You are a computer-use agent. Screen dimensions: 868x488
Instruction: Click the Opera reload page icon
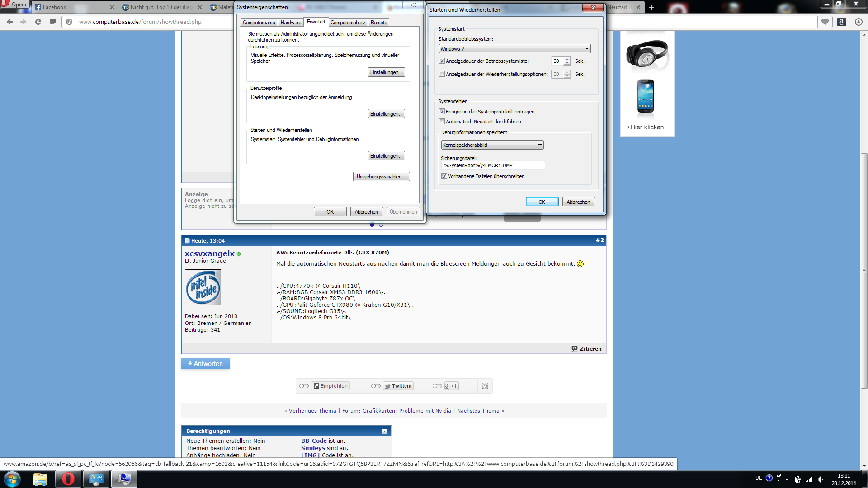click(x=38, y=22)
